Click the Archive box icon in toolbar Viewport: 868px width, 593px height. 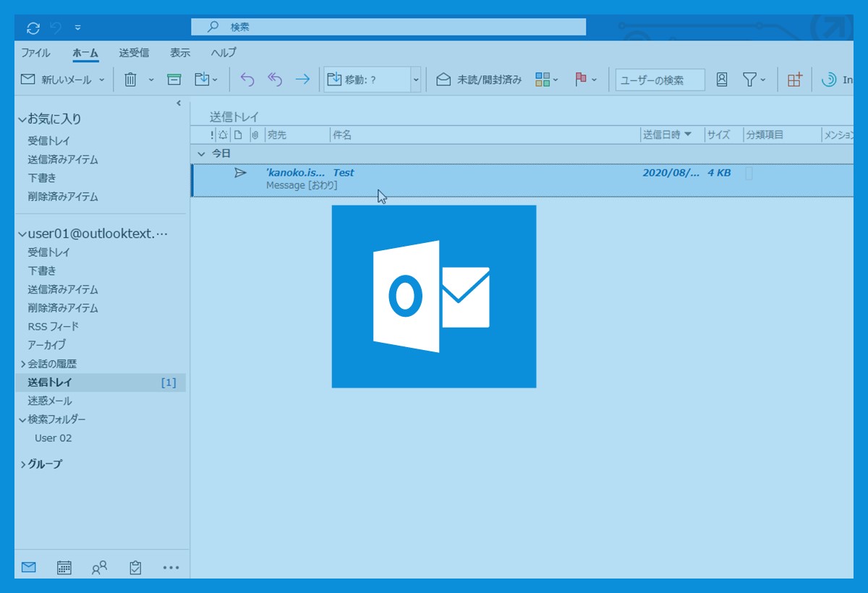coord(174,80)
